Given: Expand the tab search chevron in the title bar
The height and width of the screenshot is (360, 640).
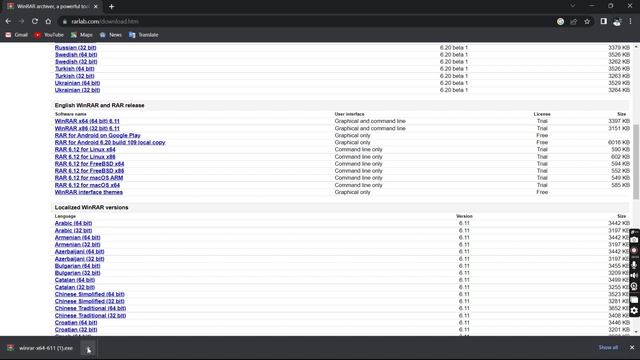Looking at the screenshot, I should [573, 6].
